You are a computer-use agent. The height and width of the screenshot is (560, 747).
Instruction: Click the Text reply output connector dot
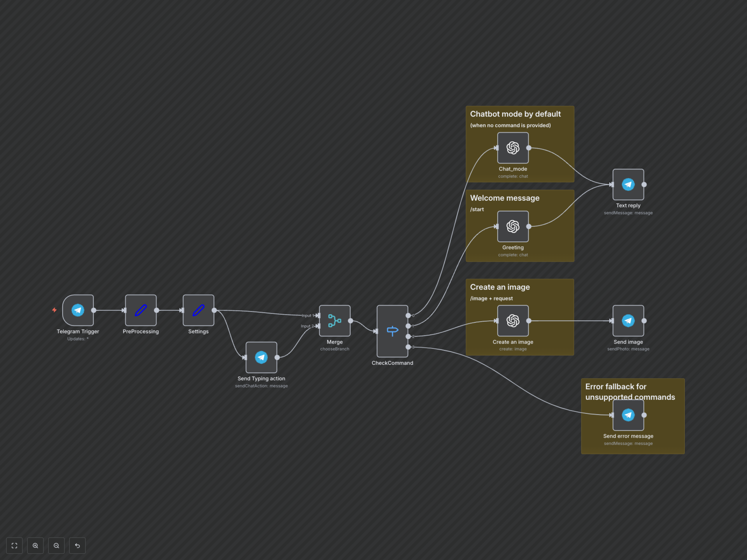pyautogui.click(x=644, y=184)
